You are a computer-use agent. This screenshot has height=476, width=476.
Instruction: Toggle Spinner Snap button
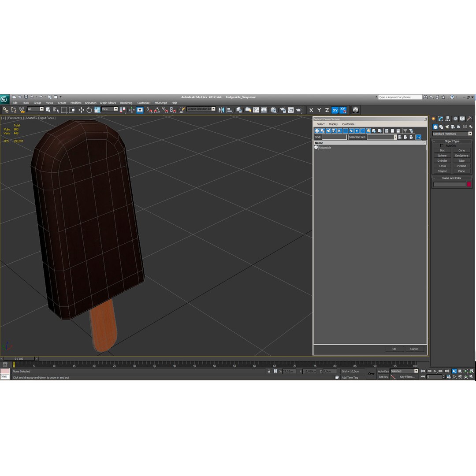point(173,110)
